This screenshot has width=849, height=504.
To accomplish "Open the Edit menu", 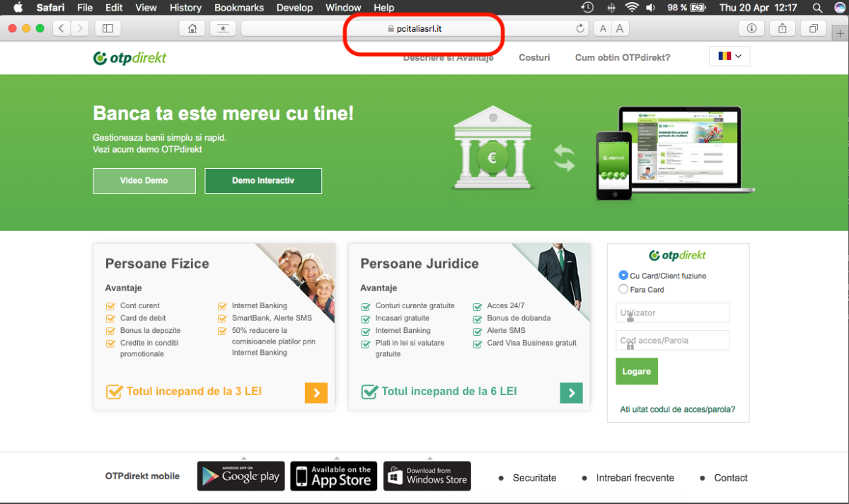I will tap(114, 8).
